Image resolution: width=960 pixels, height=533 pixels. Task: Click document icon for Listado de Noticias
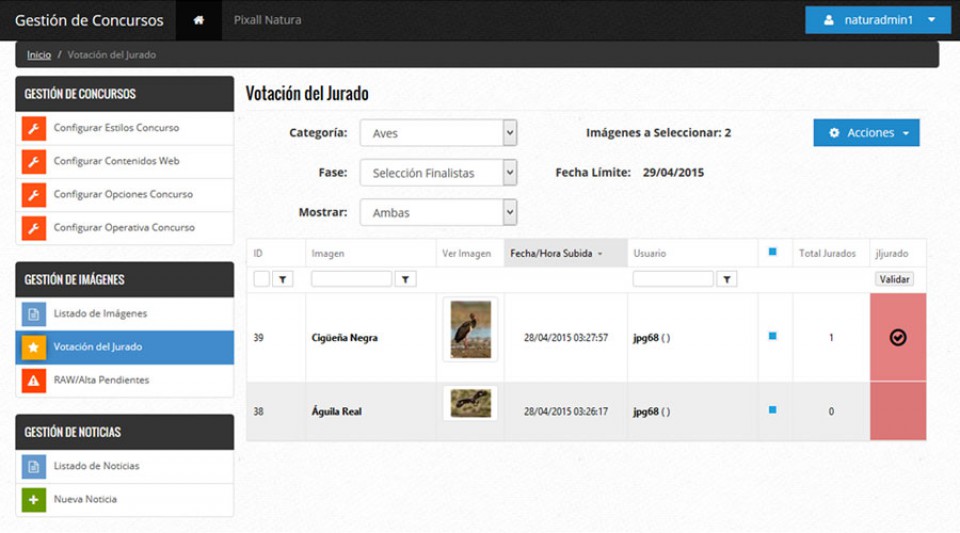(x=34, y=466)
